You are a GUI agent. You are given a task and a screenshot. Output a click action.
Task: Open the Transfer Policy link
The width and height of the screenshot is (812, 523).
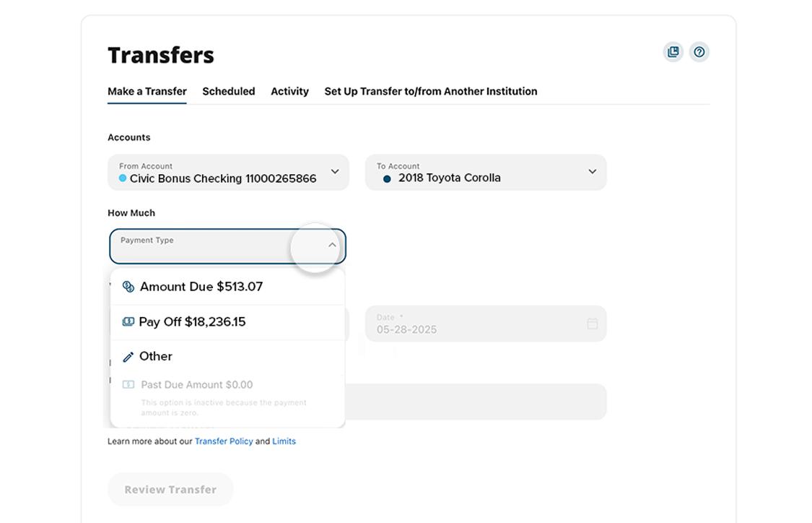point(224,441)
